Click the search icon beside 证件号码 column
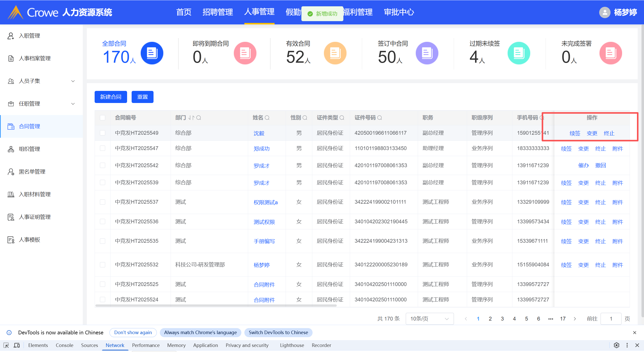Viewport: 644px width, 352px height. [x=380, y=118]
